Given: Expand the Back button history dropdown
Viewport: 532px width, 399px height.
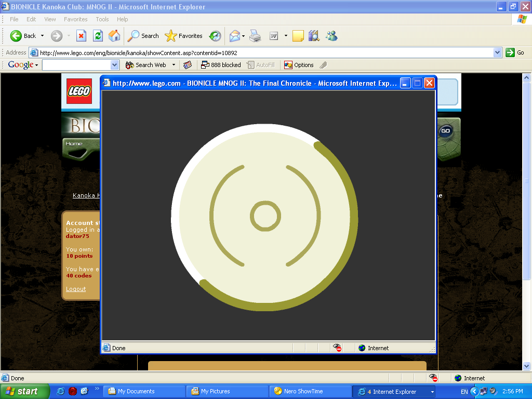Looking at the screenshot, I should click(42, 36).
